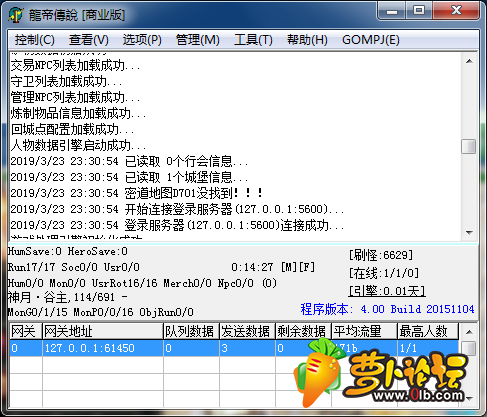
Task: Click the 平均流量 column header
Action: click(x=364, y=331)
